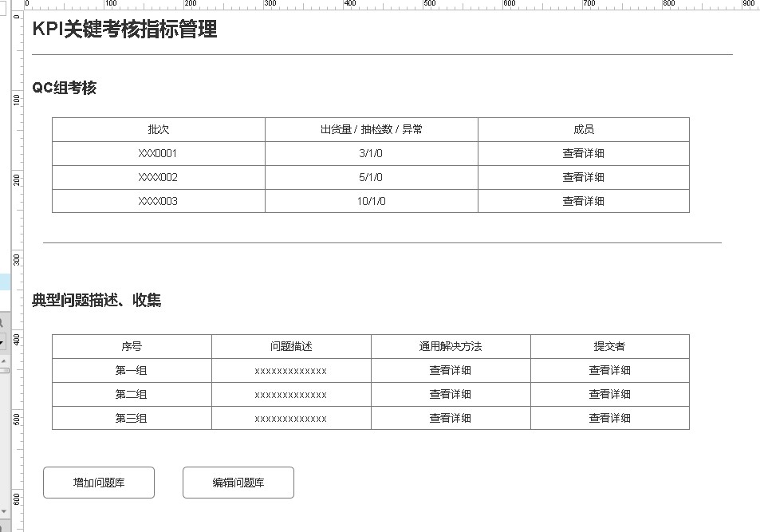Open 查看详细 for batch XXX0001

[583, 153]
